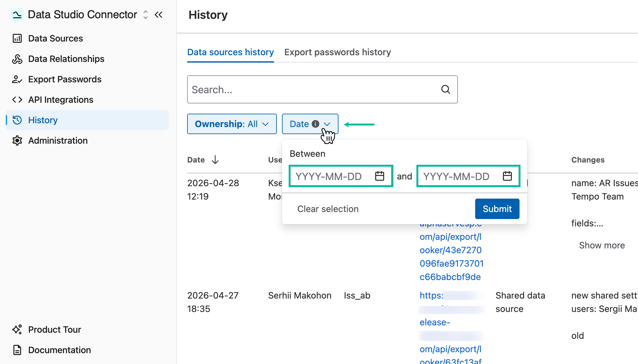The width and height of the screenshot is (638, 364).
Task: Click the Administration gear icon
Action: tap(17, 140)
